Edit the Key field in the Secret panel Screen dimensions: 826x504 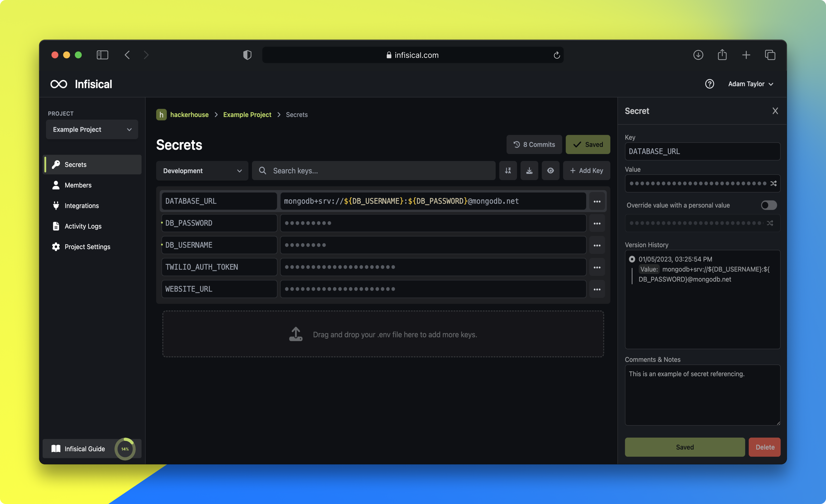[x=702, y=151]
